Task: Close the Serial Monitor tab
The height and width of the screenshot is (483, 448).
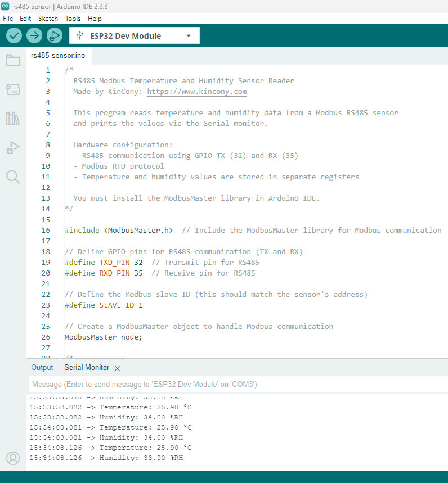Action: tap(117, 368)
